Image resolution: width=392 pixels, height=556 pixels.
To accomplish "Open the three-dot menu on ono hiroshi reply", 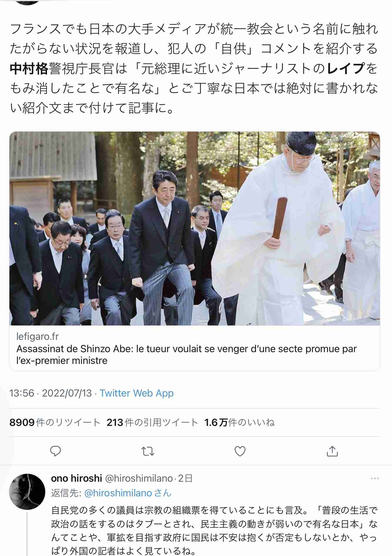I will click(x=375, y=478).
